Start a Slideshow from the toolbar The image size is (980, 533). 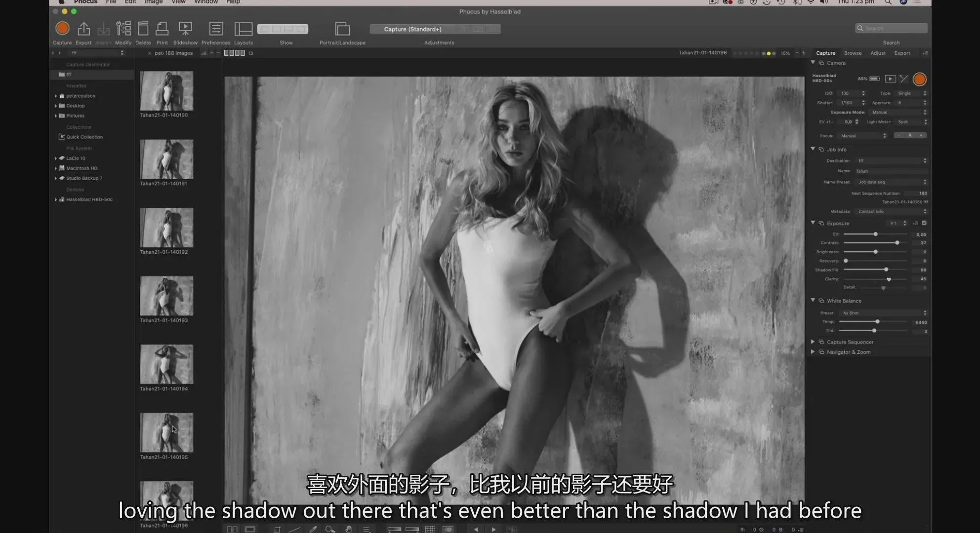185,29
